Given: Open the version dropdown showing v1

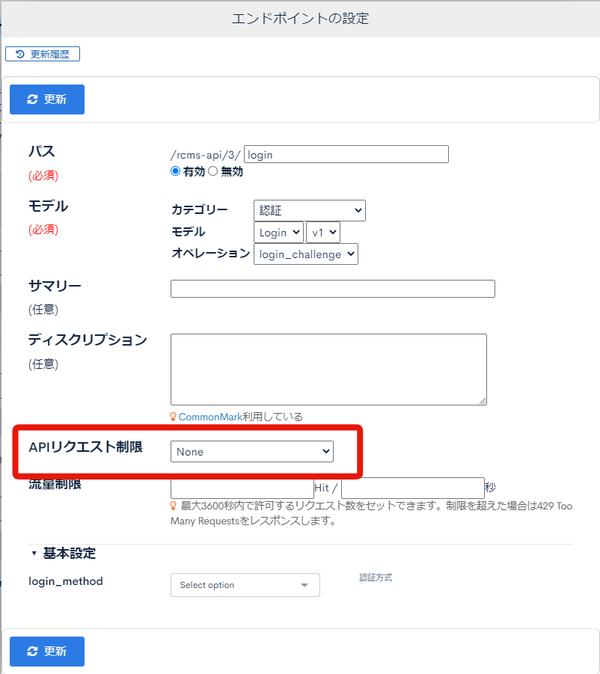Looking at the screenshot, I should pyautogui.click(x=323, y=233).
